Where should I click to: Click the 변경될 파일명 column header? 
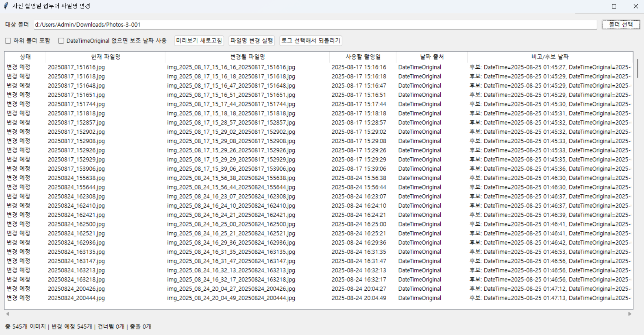click(x=247, y=57)
